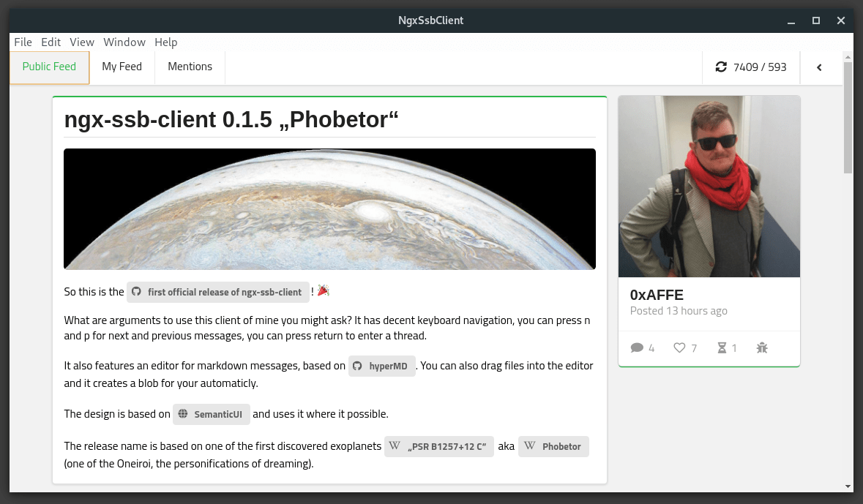Open the View menu
The height and width of the screenshot is (504, 863).
coord(82,42)
